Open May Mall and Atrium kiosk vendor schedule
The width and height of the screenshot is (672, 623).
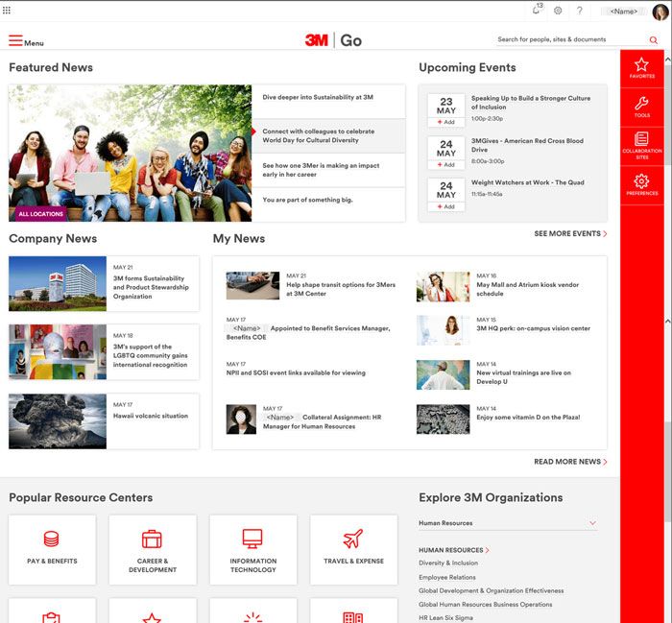pos(528,289)
